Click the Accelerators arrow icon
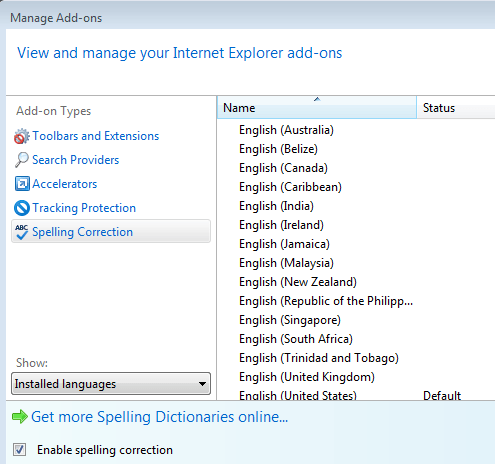The width and height of the screenshot is (495, 464). (x=22, y=184)
